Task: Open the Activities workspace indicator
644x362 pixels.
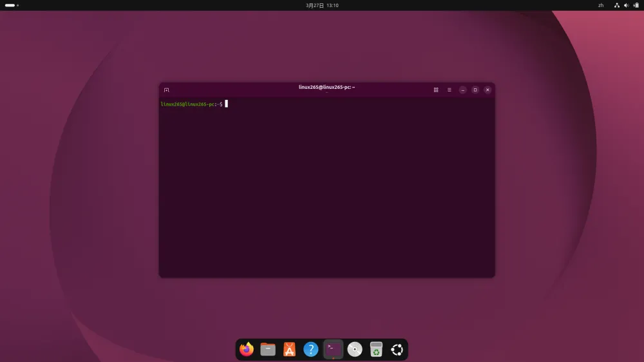Action: tap(12, 5)
